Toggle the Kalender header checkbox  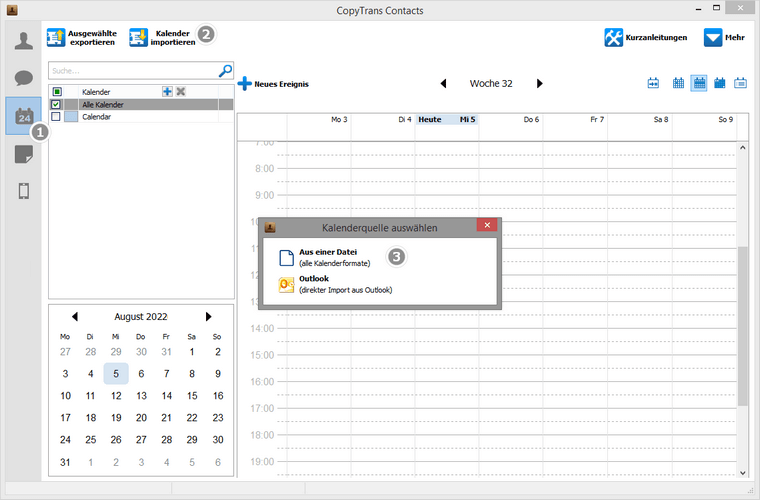tap(57, 91)
